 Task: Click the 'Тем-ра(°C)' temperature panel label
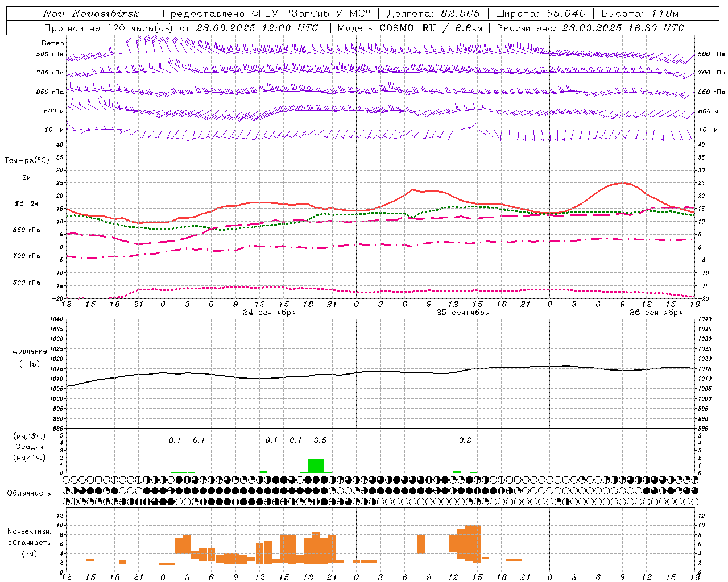click(x=27, y=161)
